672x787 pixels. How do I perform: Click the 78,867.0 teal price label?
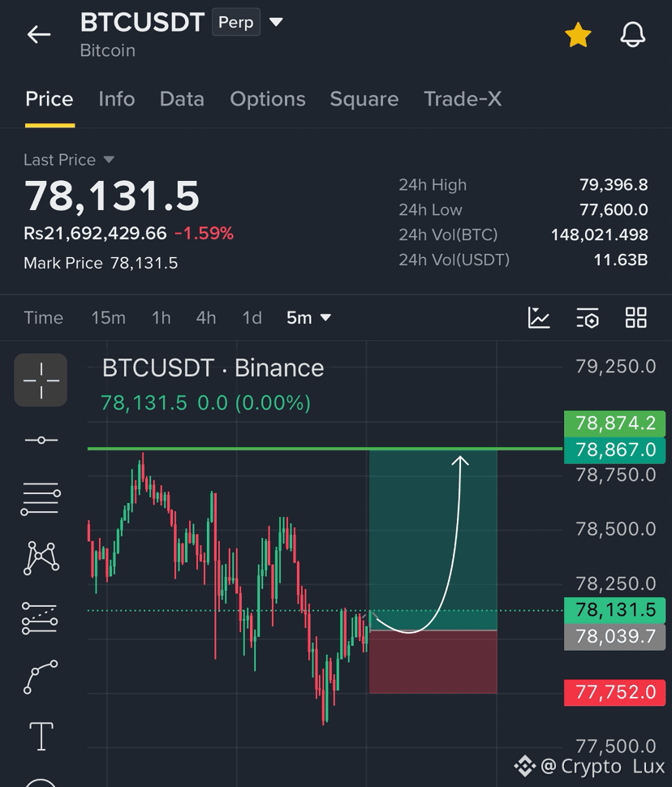pos(614,449)
